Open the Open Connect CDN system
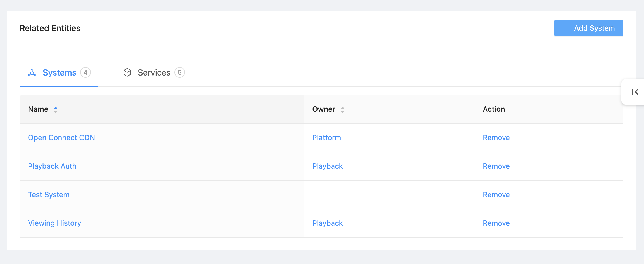 (x=61, y=138)
